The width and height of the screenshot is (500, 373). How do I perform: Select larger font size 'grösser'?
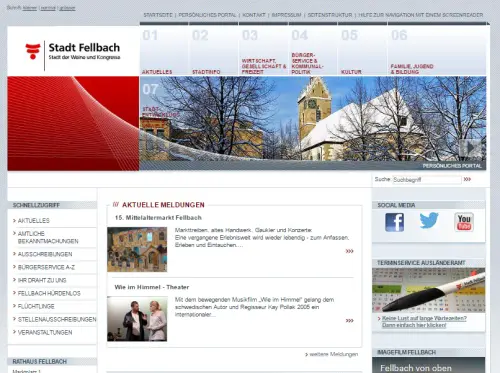coord(67,8)
